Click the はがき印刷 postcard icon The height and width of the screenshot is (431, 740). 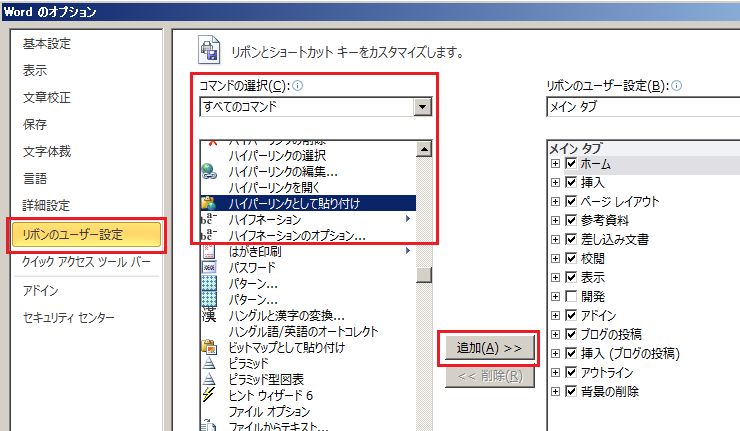click(x=209, y=251)
